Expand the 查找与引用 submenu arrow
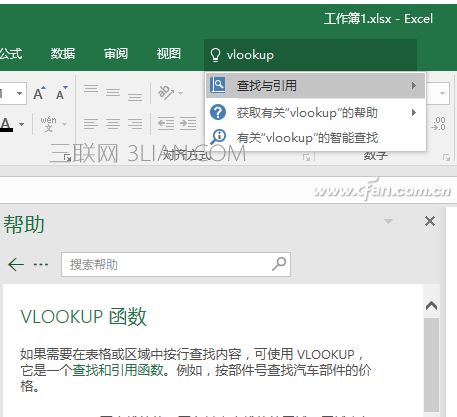 point(414,86)
